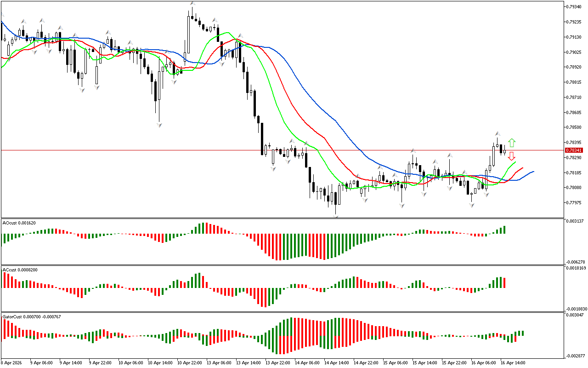The image size is (588, 368).
Task: Click the right end of the blue Alligator line
Action: pos(533,172)
